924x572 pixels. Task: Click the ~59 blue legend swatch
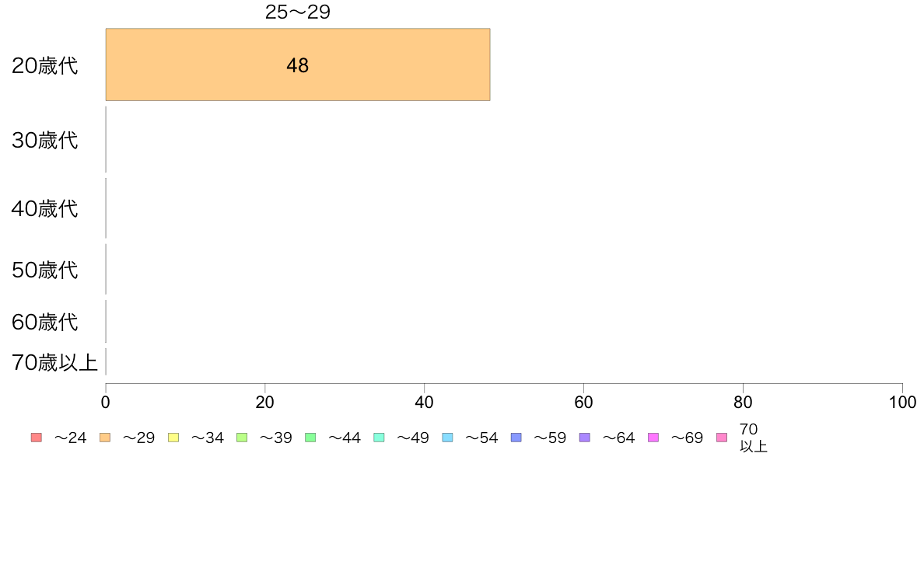(516, 438)
